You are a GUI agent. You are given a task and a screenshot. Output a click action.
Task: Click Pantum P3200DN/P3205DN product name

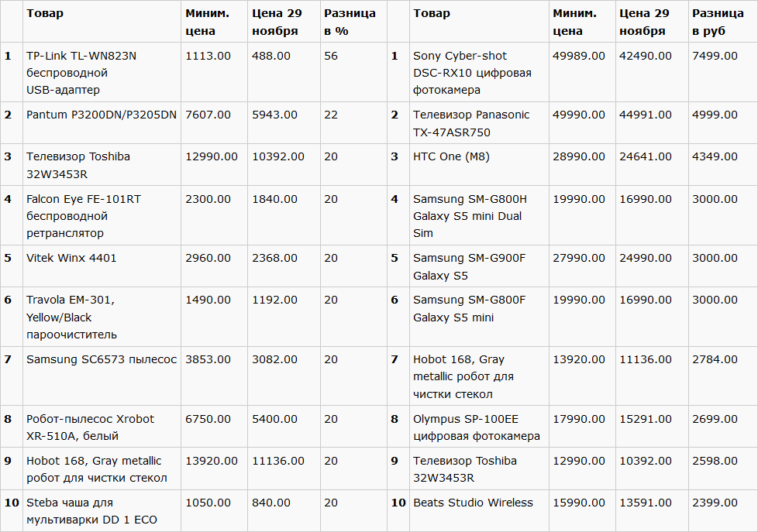[x=101, y=115]
